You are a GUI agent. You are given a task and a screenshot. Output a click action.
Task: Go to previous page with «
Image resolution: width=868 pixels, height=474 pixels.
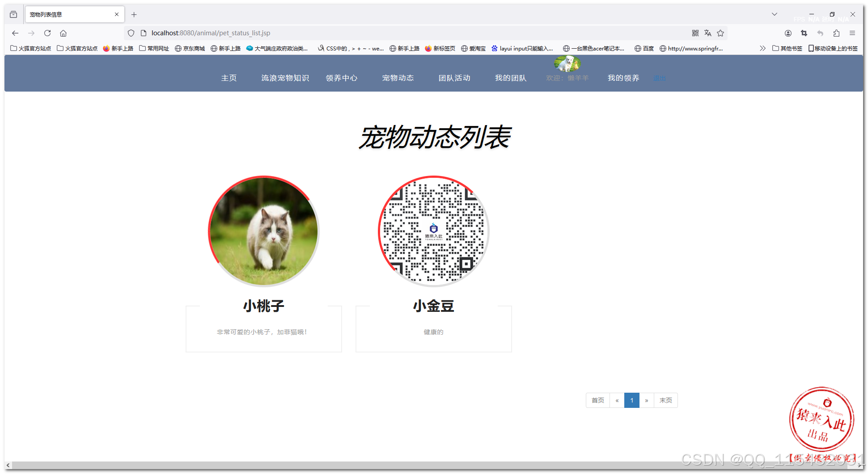point(617,400)
